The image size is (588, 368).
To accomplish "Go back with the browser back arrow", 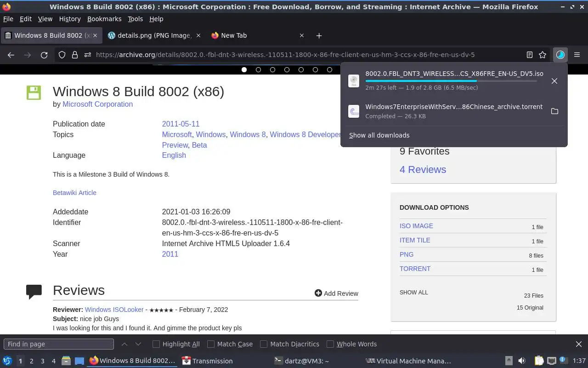I will coord(11,55).
